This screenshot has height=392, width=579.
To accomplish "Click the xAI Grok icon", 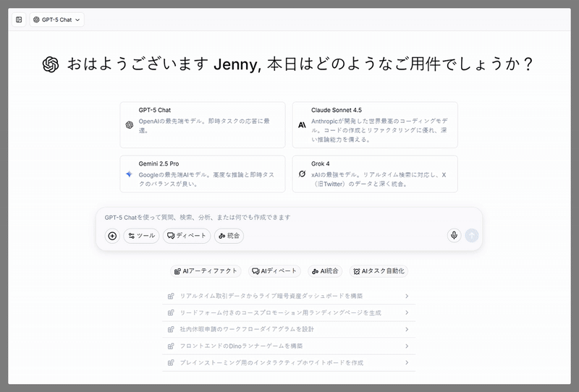I will (x=302, y=174).
